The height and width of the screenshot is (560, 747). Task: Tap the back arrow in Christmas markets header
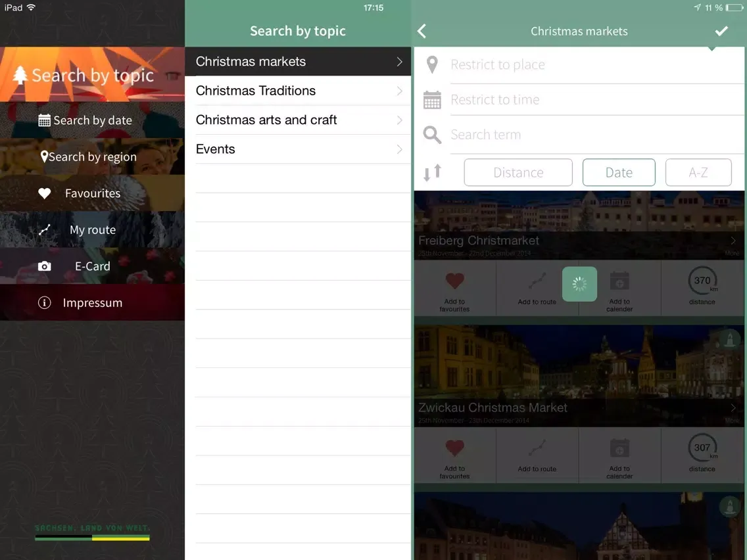[x=422, y=32]
